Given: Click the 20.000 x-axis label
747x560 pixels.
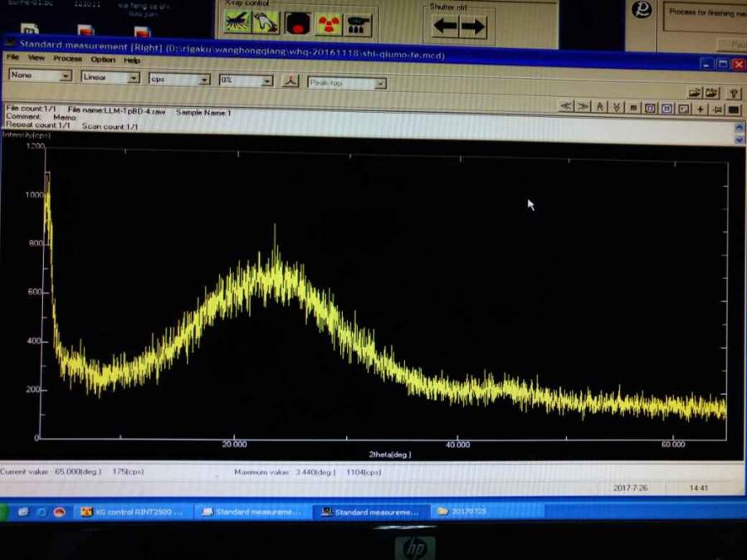Looking at the screenshot, I should point(234,445).
